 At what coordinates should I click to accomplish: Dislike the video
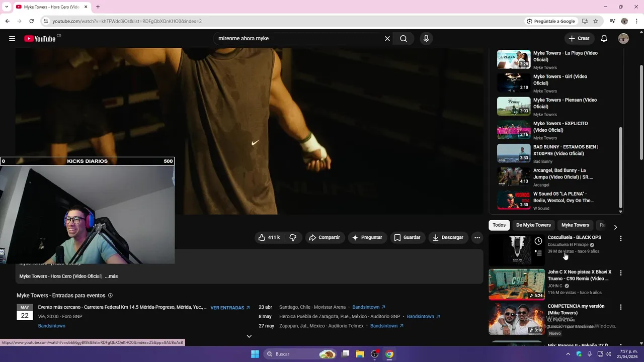tap(293, 237)
